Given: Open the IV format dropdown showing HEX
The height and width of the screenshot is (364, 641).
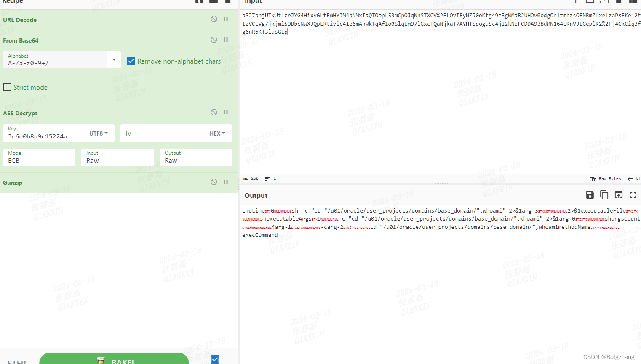Looking at the screenshot, I should tap(217, 133).
